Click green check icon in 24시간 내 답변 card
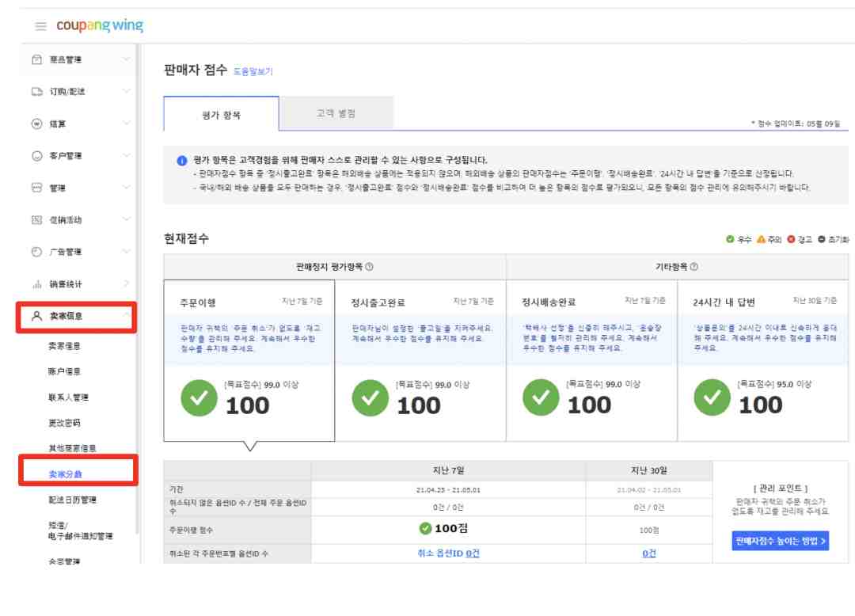The width and height of the screenshot is (855, 616). [712, 397]
